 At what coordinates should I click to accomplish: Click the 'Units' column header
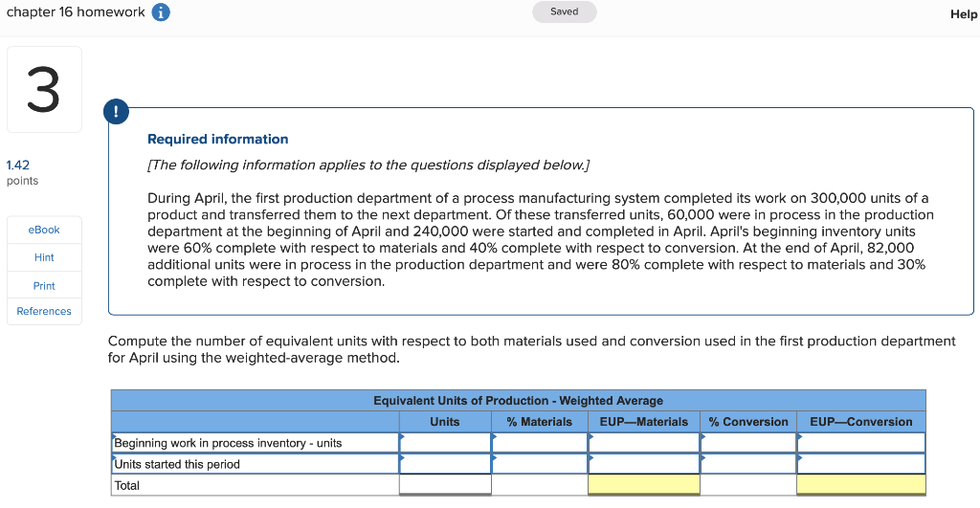445,422
